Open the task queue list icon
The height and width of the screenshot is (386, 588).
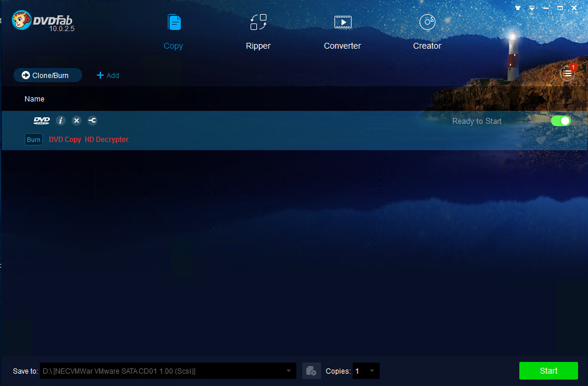pyautogui.click(x=567, y=73)
